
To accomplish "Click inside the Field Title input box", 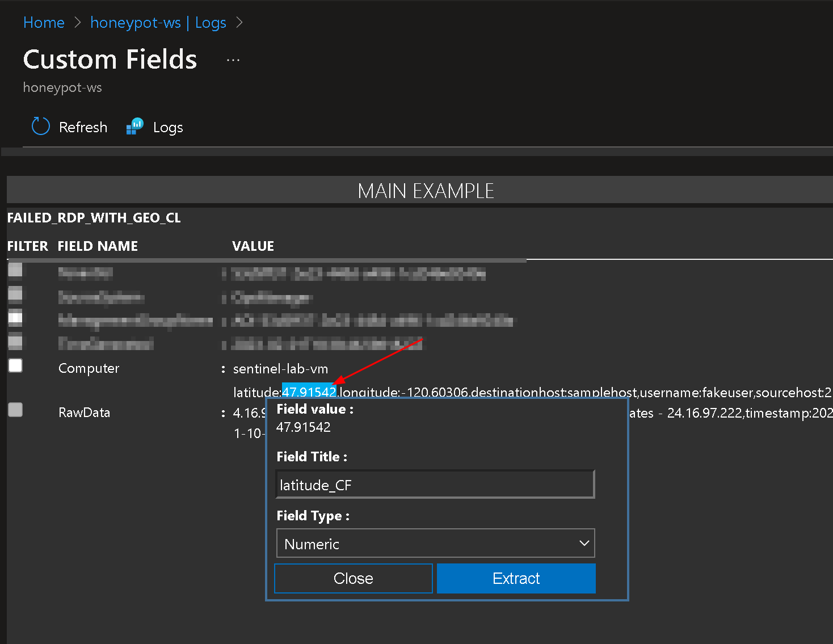I will tap(435, 484).
